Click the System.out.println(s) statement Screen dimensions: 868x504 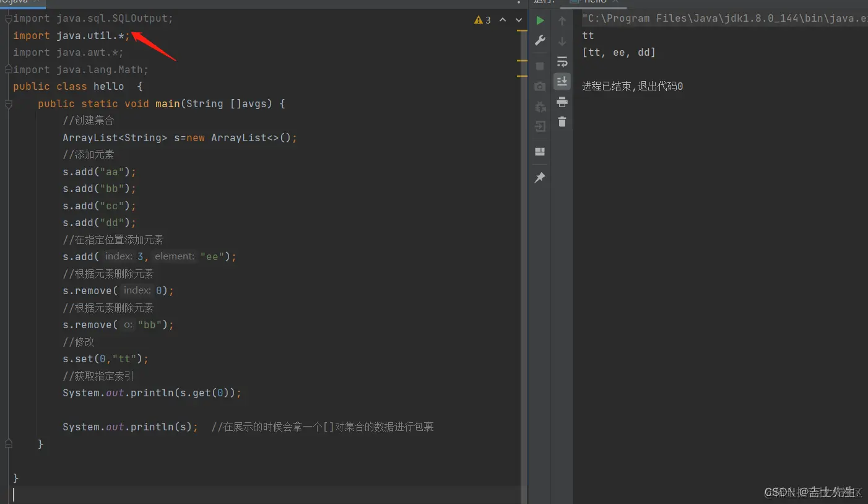(131, 427)
